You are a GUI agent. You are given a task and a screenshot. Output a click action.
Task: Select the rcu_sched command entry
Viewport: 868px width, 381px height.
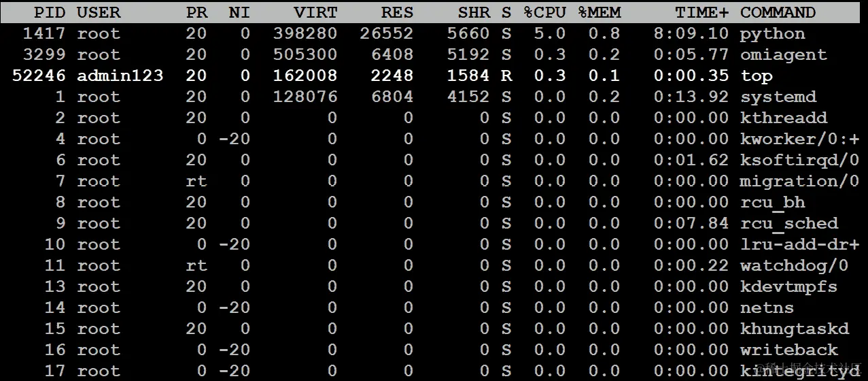tap(788, 224)
